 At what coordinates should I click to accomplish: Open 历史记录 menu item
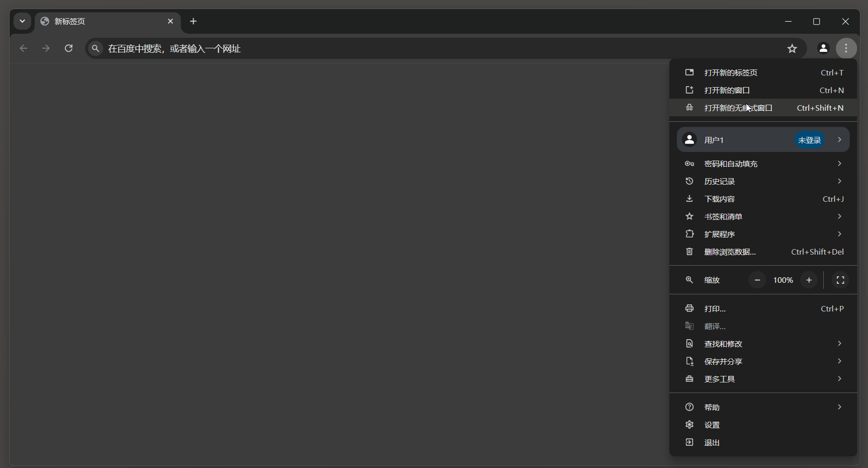(763, 181)
